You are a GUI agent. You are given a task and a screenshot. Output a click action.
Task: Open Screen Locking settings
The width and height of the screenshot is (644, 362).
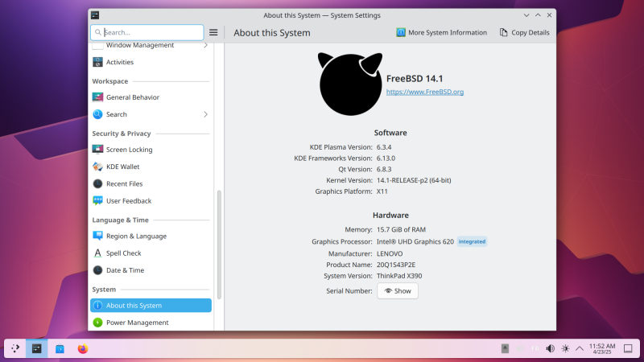(x=151, y=150)
